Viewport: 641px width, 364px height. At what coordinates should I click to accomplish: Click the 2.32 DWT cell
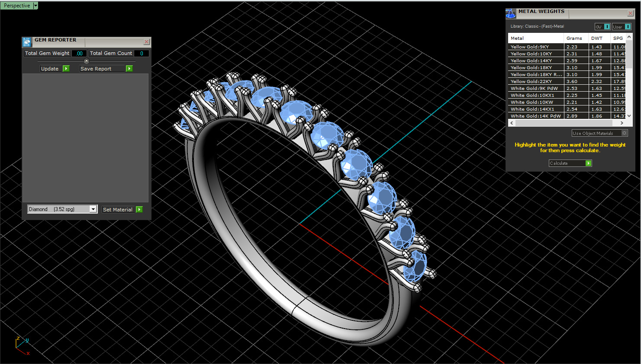599,81
